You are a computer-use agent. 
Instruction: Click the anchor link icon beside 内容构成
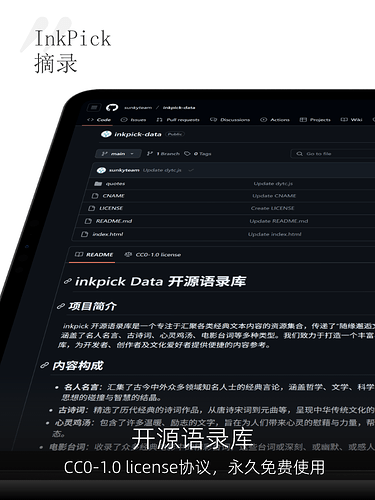tap(45, 365)
